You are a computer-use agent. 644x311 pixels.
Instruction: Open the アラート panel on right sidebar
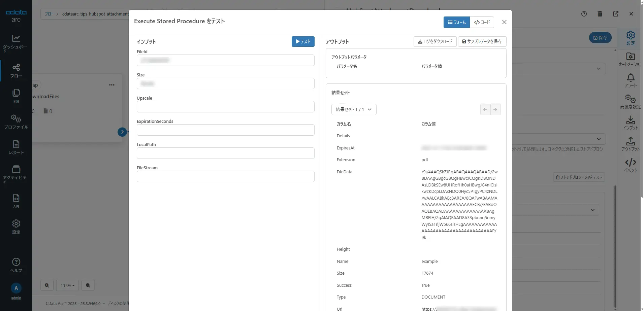tap(631, 80)
